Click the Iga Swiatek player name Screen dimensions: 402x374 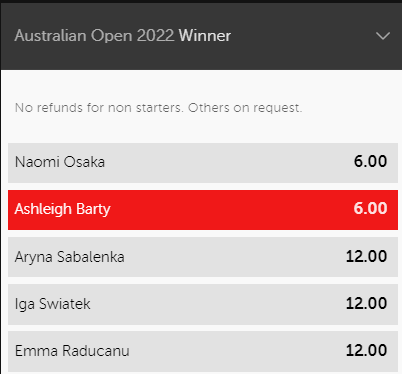52,305
